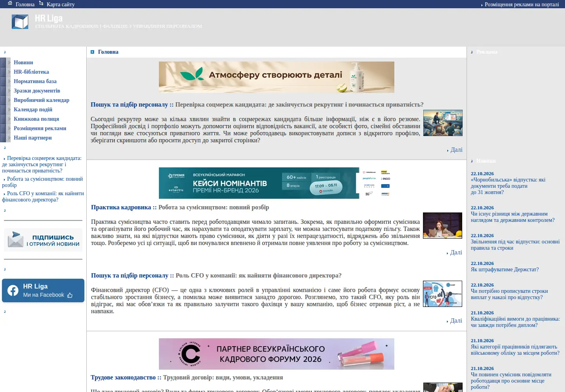Open Розміщення реклами на порталі link
This screenshot has width=565, height=392.
(x=522, y=4)
